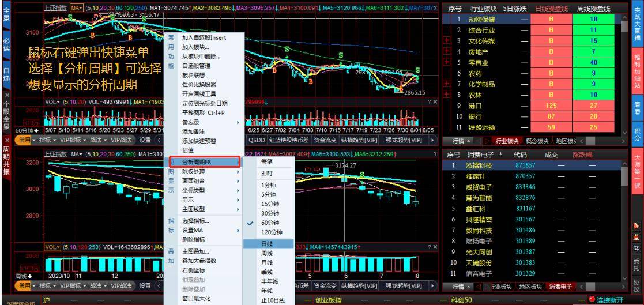
Task: Click 设置 in the upper indicator bar
Action: [x=145, y=140]
